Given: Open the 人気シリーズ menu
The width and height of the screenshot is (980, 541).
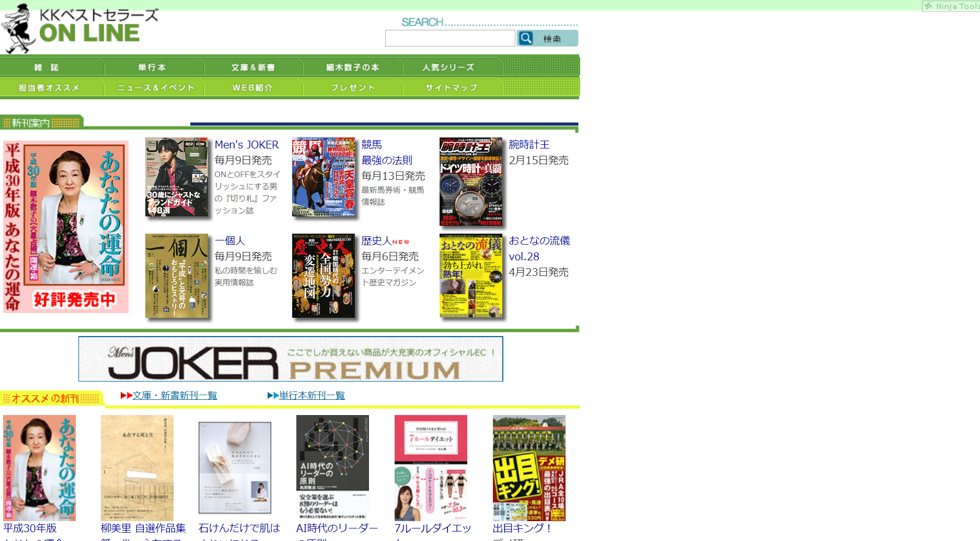Looking at the screenshot, I should click(452, 67).
